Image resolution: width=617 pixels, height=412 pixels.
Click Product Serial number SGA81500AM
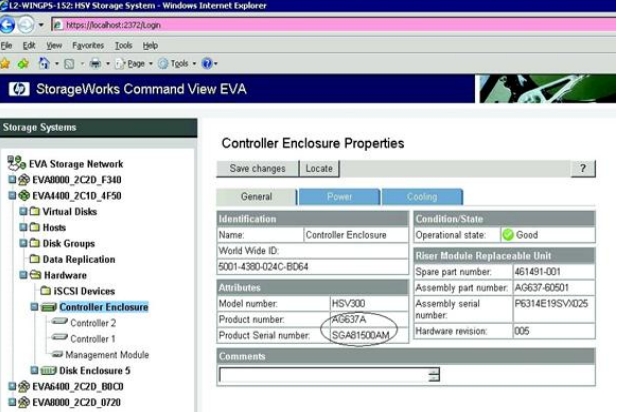(360, 336)
